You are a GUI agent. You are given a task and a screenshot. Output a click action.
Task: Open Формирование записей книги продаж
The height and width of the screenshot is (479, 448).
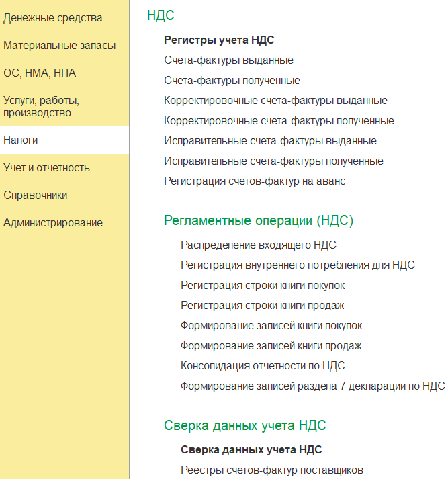271,346
